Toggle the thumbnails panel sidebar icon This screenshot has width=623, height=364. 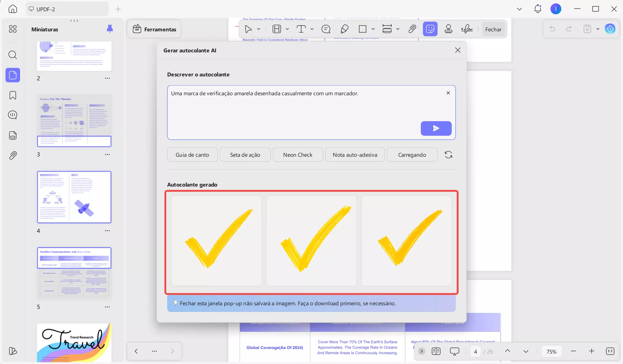[x=13, y=75]
